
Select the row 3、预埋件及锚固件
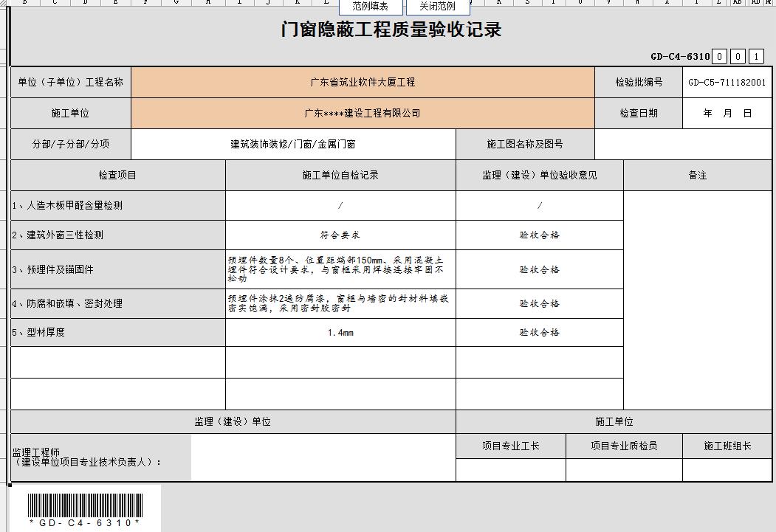(x=118, y=269)
